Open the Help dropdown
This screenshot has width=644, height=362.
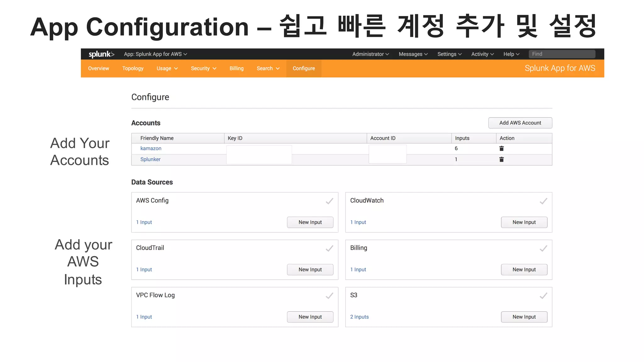[x=511, y=54]
